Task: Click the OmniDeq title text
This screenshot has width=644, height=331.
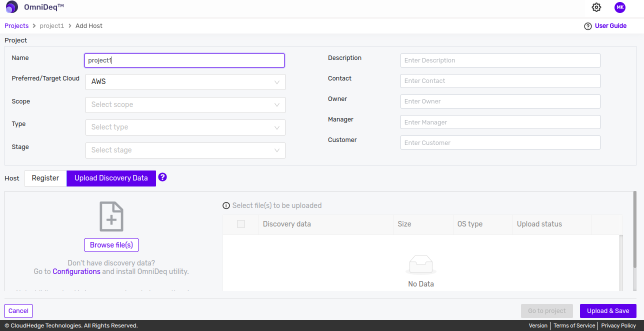Action: [x=44, y=7]
